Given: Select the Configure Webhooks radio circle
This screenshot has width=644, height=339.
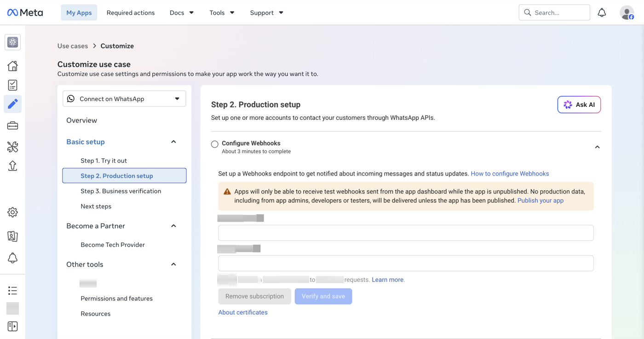Looking at the screenshot, I should click(215, 144).
